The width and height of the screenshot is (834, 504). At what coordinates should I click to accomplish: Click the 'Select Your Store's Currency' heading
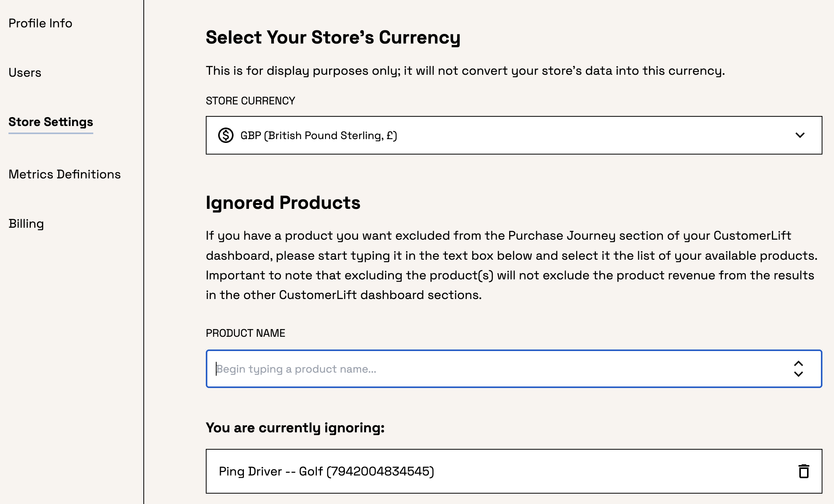tap(333, 37)
